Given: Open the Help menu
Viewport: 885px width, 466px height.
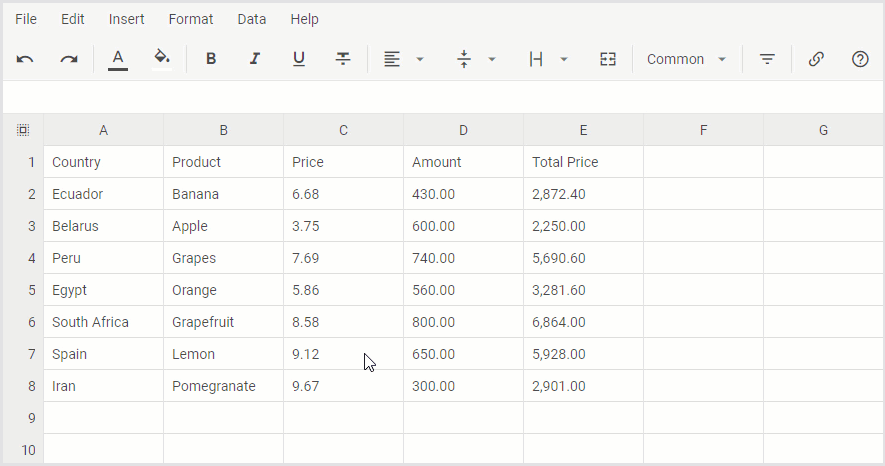Looking at the screenshot, I should pyautogui.click(x=305, y=19).
